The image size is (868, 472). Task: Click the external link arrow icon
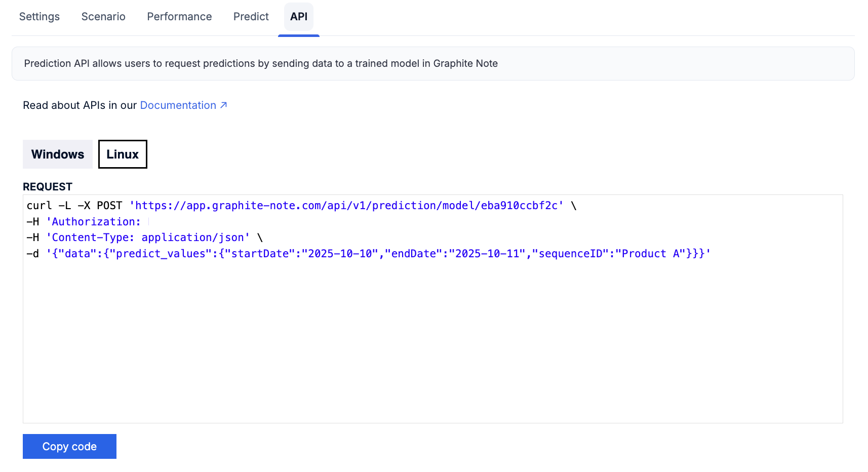coord(223,105)
